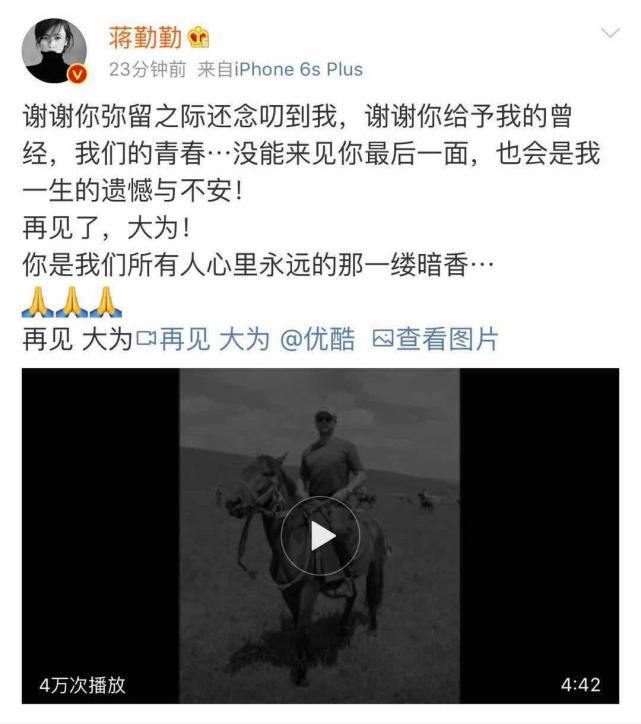Expand the post options chevron
Screen dimensions: 641x724
610,33
